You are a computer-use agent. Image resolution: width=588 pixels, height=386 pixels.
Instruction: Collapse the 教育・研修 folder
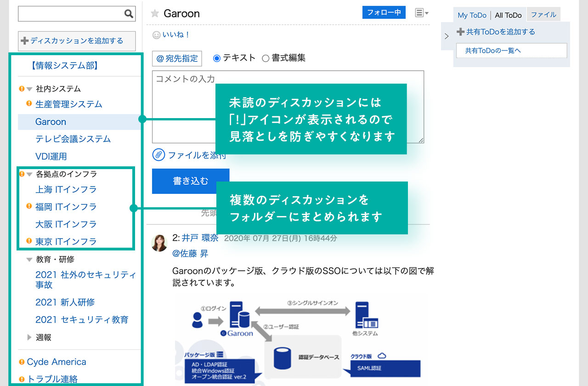point(29,260)
